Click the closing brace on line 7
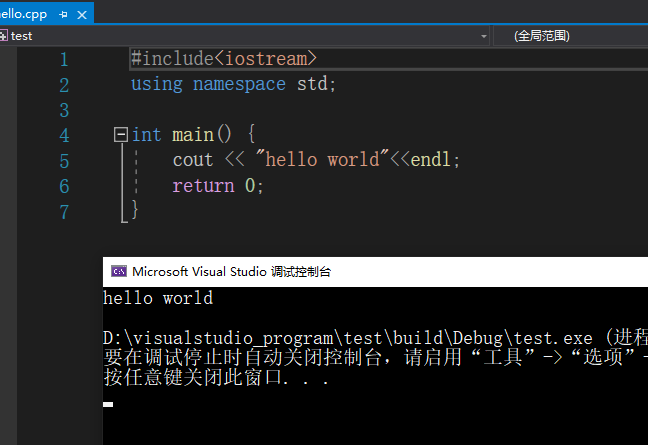 [x=135, y=210]
